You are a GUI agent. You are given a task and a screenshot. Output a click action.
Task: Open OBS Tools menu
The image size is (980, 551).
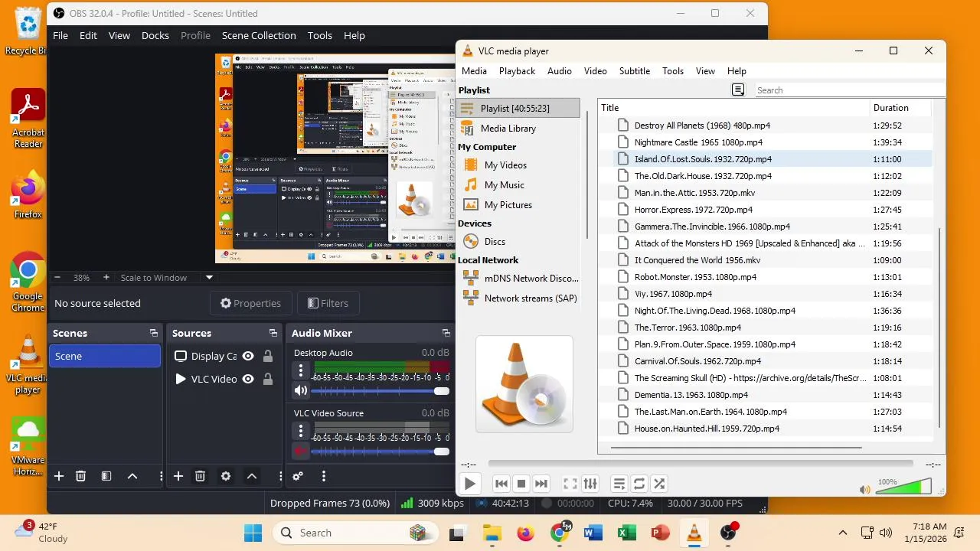(320, 35)
